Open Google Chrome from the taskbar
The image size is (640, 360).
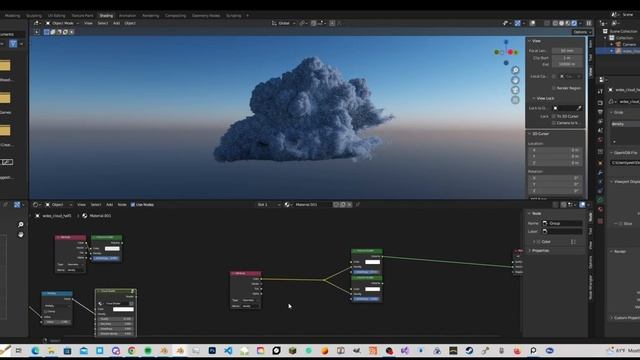pyautogui.click(x=131, y=351)
